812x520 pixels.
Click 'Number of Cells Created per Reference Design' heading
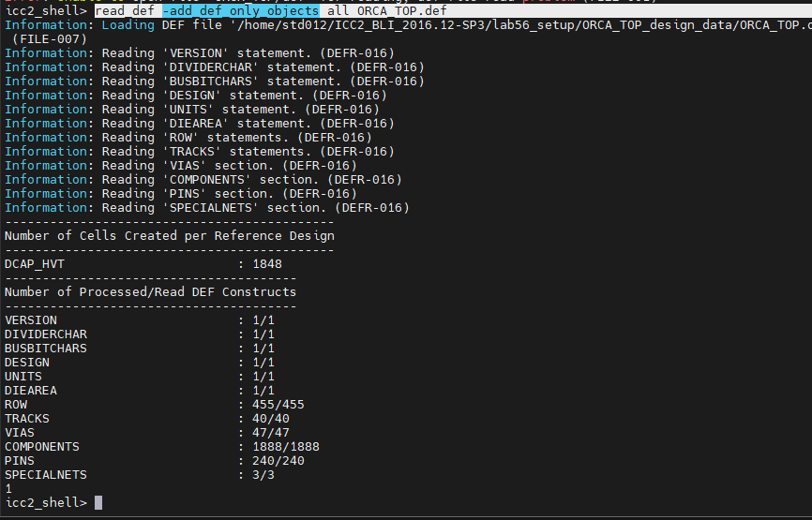[x=170, y=235]
